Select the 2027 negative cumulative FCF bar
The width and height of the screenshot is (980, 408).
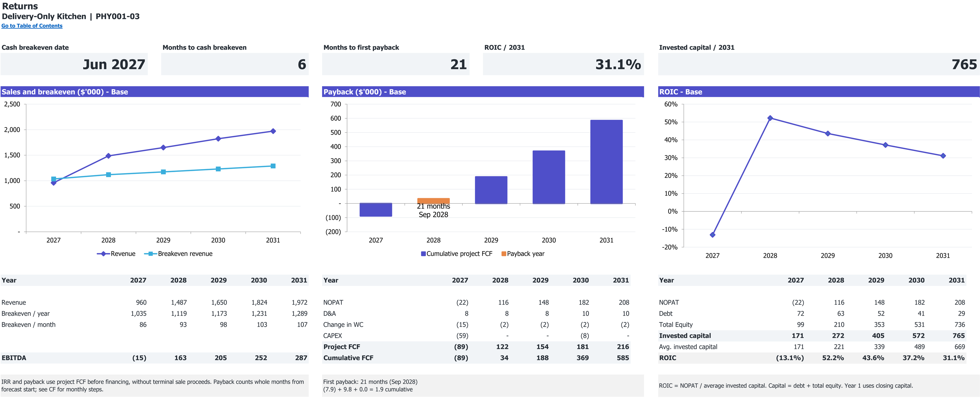[x=376, y=210]
